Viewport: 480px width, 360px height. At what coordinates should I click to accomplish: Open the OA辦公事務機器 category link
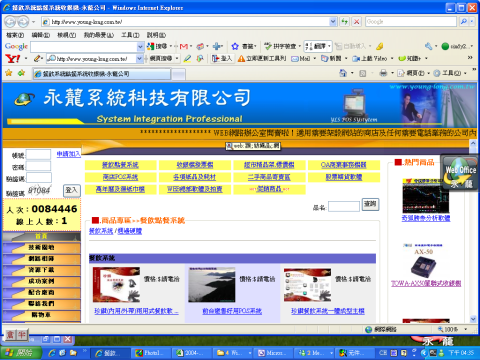coord(344,165)
